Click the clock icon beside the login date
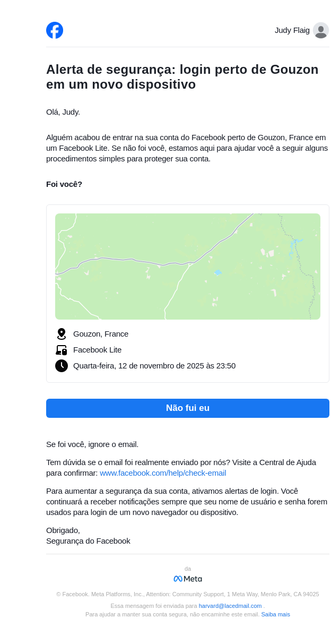 [x=62, y=366]
